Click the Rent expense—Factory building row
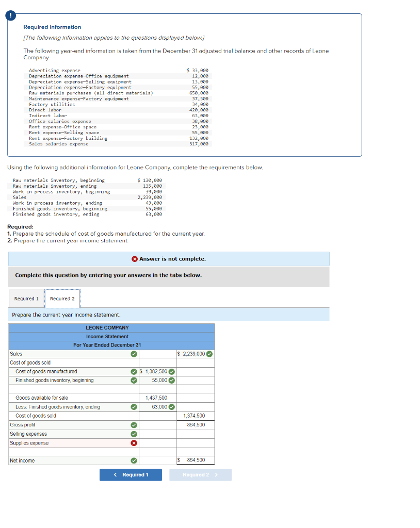The width and height of the screenshot is (420, 528). [x=118, y=138]
